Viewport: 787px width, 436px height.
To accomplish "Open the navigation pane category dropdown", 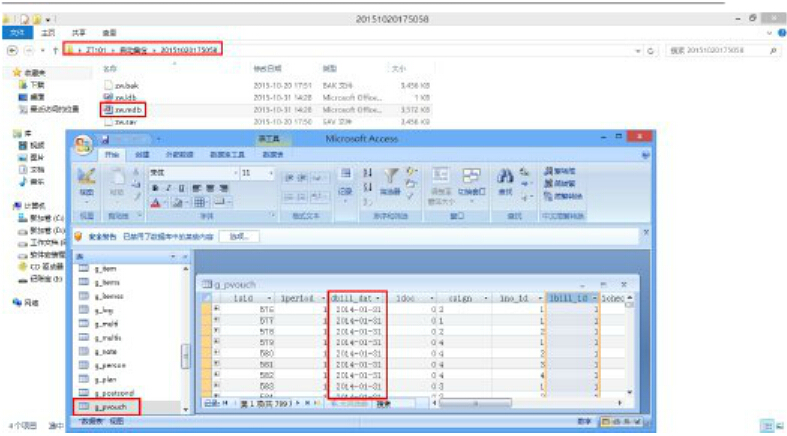I will [x=173, y=256].
